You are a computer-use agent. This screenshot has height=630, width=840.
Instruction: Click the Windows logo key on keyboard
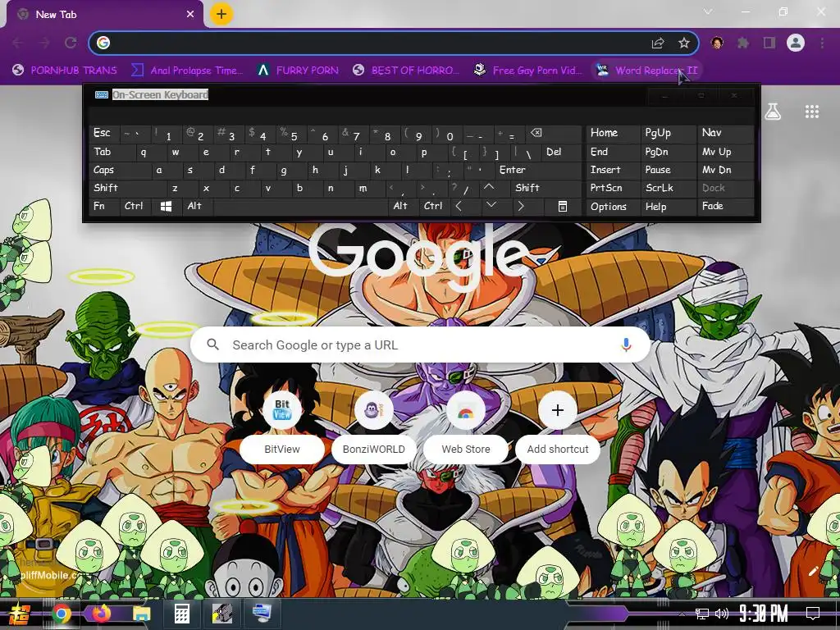pos(166,206)
